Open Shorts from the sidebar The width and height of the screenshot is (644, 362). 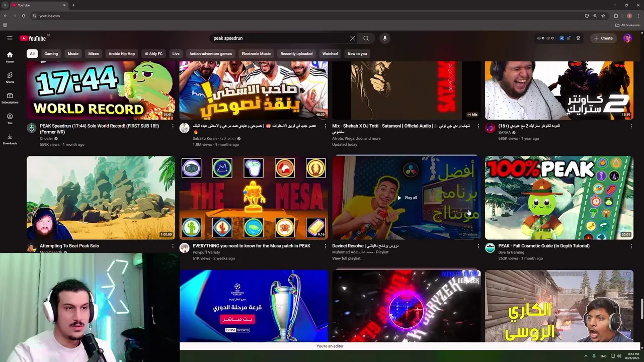(x=10, y=78)
